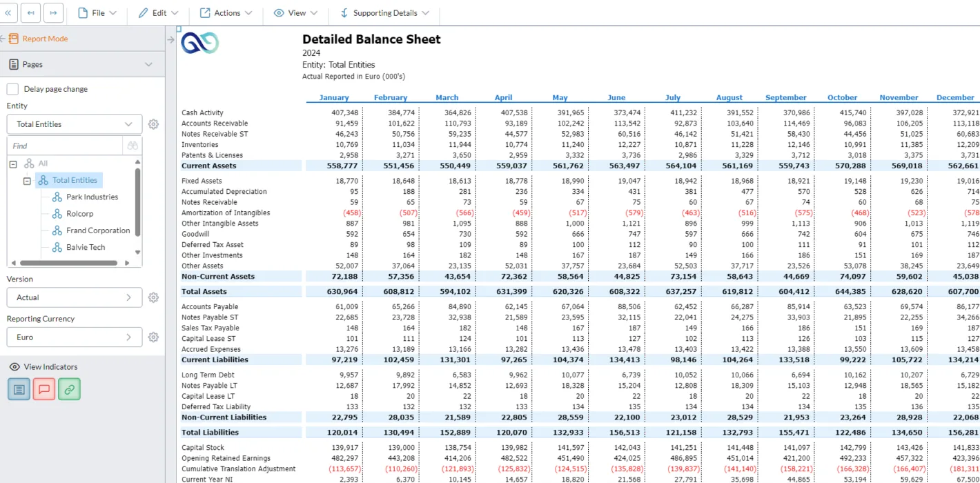980x483 pixels.
Task: Click the Capital Stock row label
Action: click(203, 448)
